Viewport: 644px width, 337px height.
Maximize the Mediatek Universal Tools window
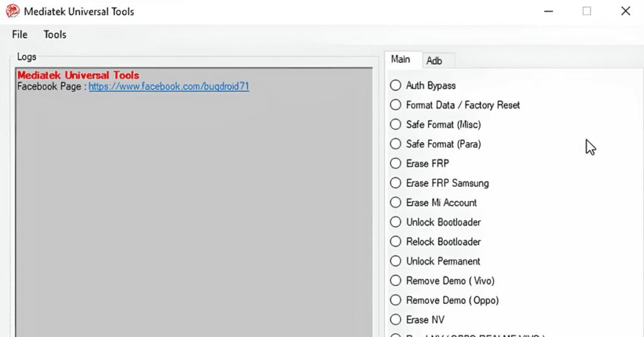coord(587,11)
